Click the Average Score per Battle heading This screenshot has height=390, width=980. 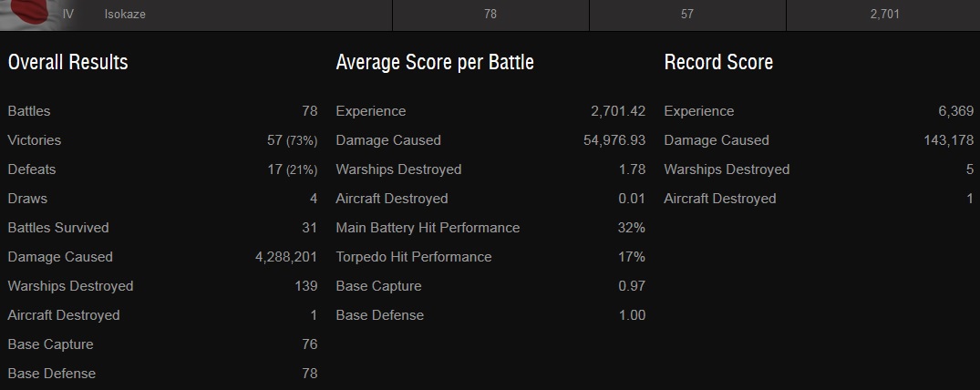(435, 62)
